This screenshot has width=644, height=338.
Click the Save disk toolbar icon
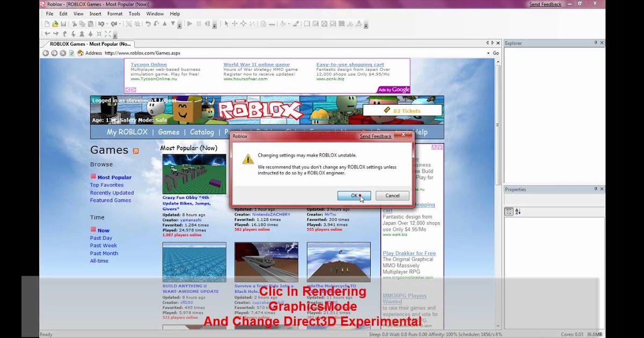[63, 24]
